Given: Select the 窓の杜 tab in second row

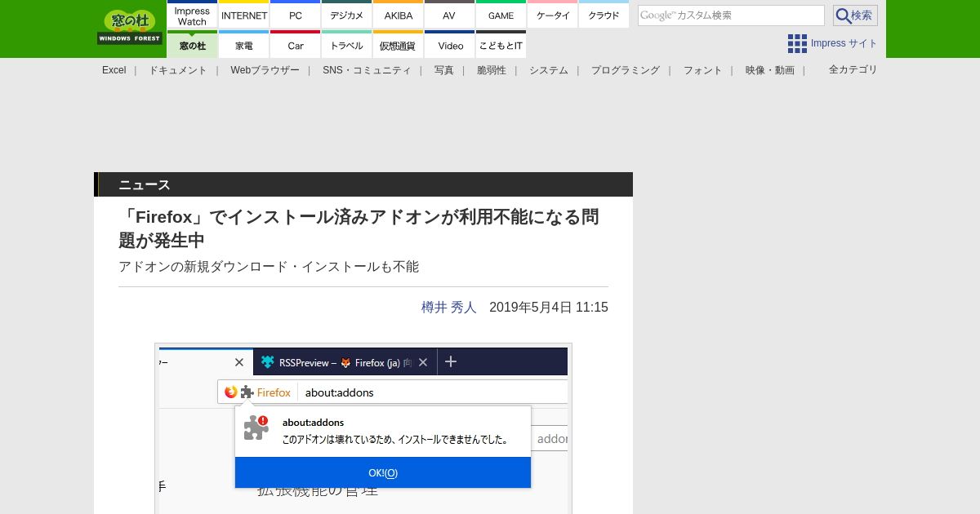Looking at the screenshot, I should point(192,45).
